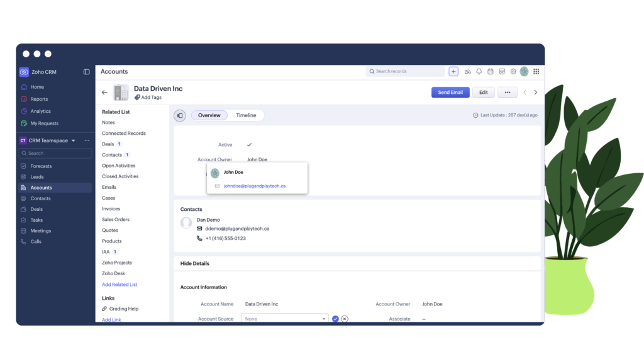
Task: Click the plus create record icon
Action: (453, 72)
